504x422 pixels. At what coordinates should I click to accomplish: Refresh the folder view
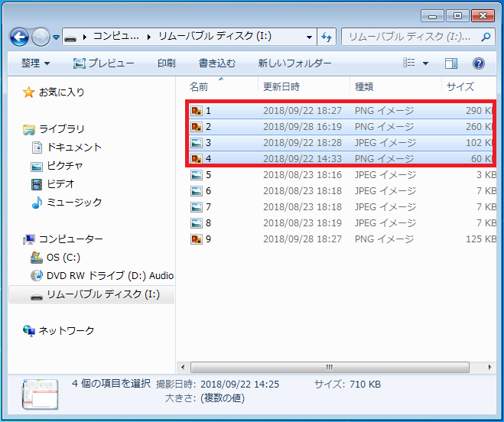[327, 37]
